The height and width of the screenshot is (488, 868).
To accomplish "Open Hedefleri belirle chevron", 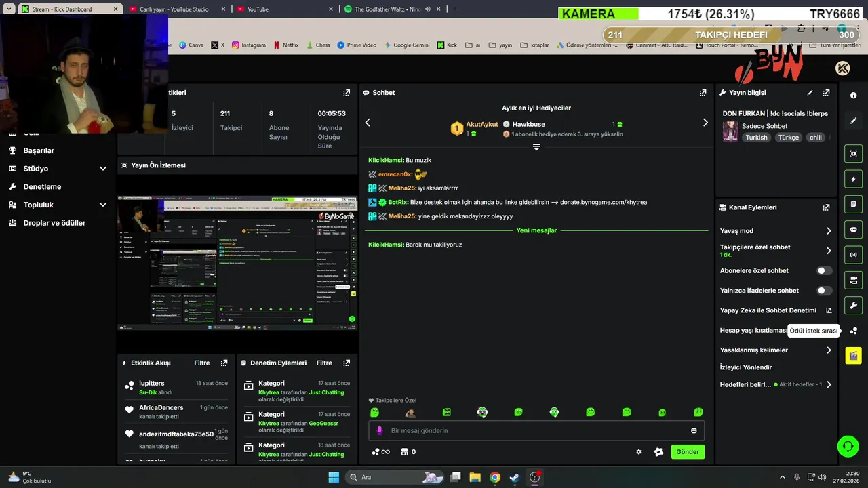I will [829, 384].
